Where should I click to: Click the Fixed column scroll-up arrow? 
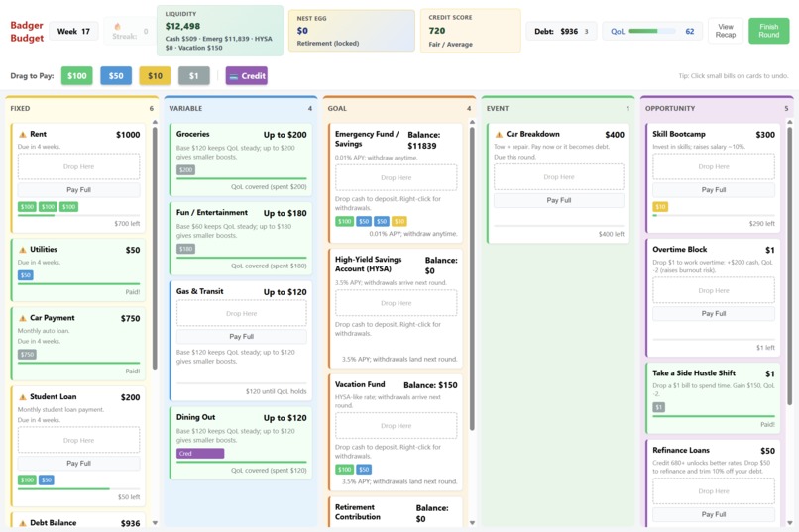pyautogui.click(x=155, y=122)
